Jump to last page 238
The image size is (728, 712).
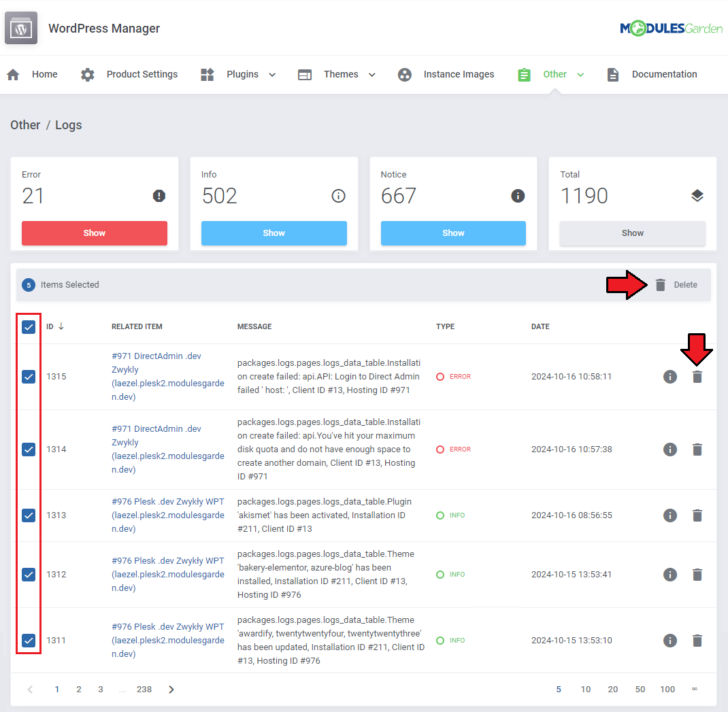[x=144, y=690]
